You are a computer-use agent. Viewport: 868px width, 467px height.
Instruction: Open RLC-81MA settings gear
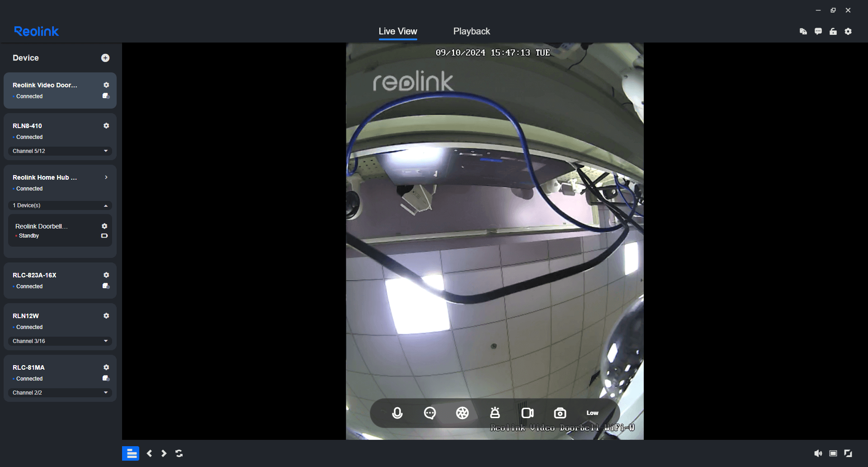[106, 367]
